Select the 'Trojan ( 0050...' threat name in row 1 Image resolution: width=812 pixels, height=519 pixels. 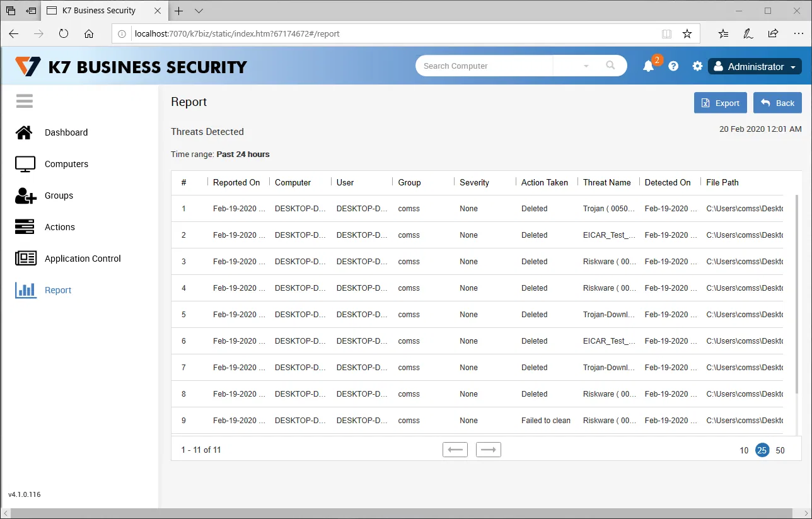(609, 209)
